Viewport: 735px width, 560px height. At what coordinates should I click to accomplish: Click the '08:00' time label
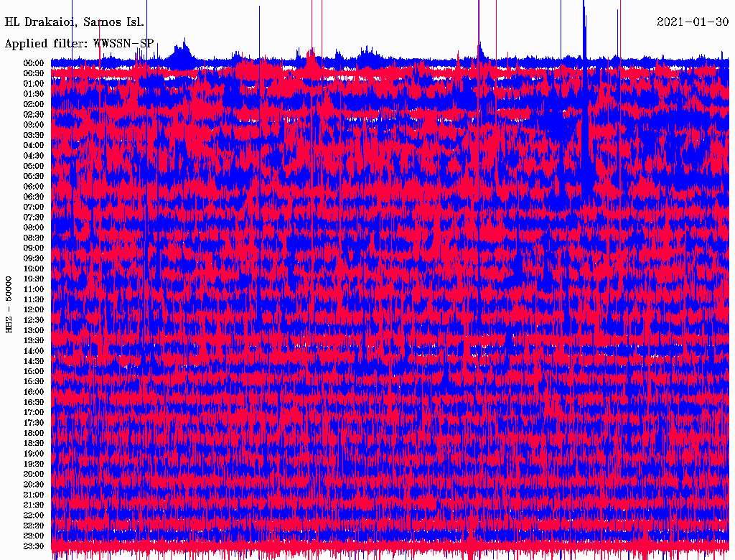click(34, 228)
